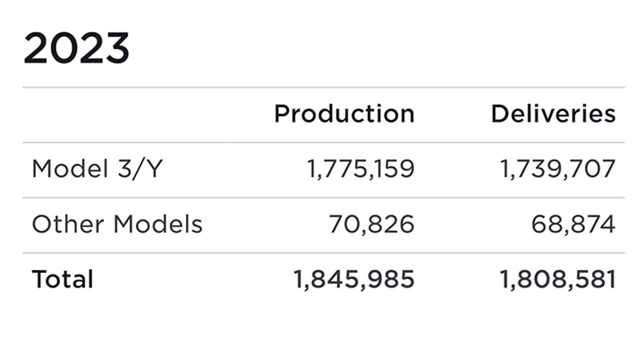Click the divider between Model 3/Y and Other Models
Viewport: 644px width, 339px height.
pyautogui.click(x=323, y=198)
